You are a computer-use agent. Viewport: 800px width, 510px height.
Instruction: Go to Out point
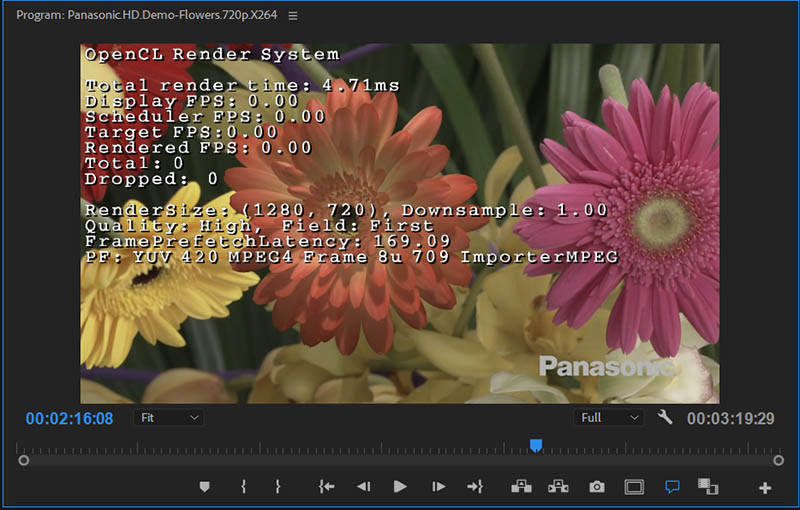475,487
